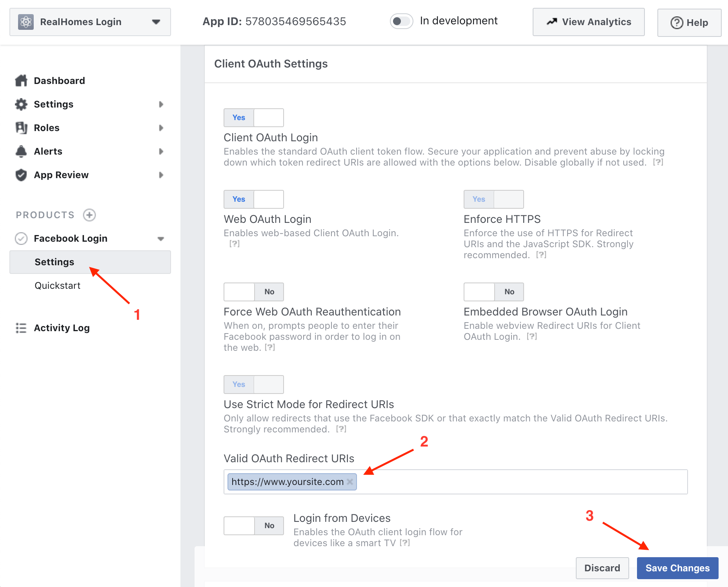Open the Activity Log

62,328
